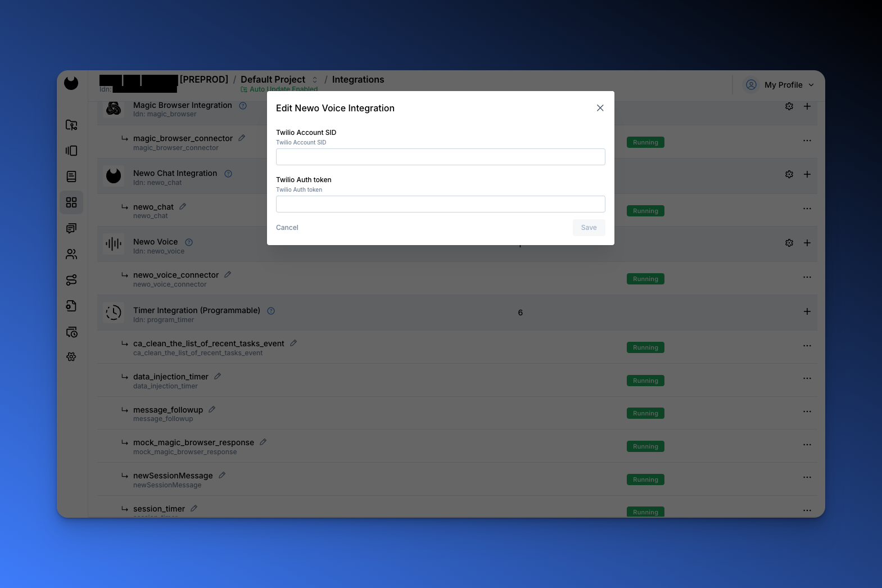Screen dimensions: 882x588
Task: Click the Magic Browser Integration logo icon
Action: pyautogui.click(x=114, y=107)
